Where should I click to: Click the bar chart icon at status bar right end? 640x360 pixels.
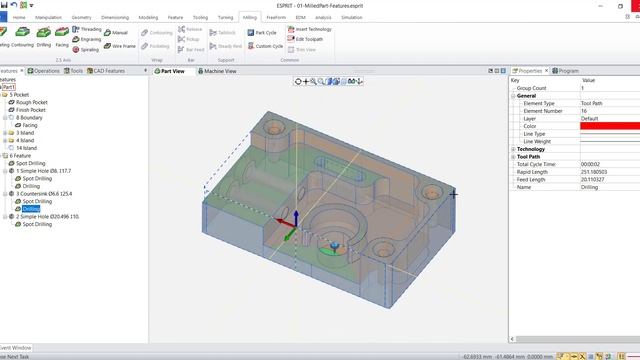point(621,357)
